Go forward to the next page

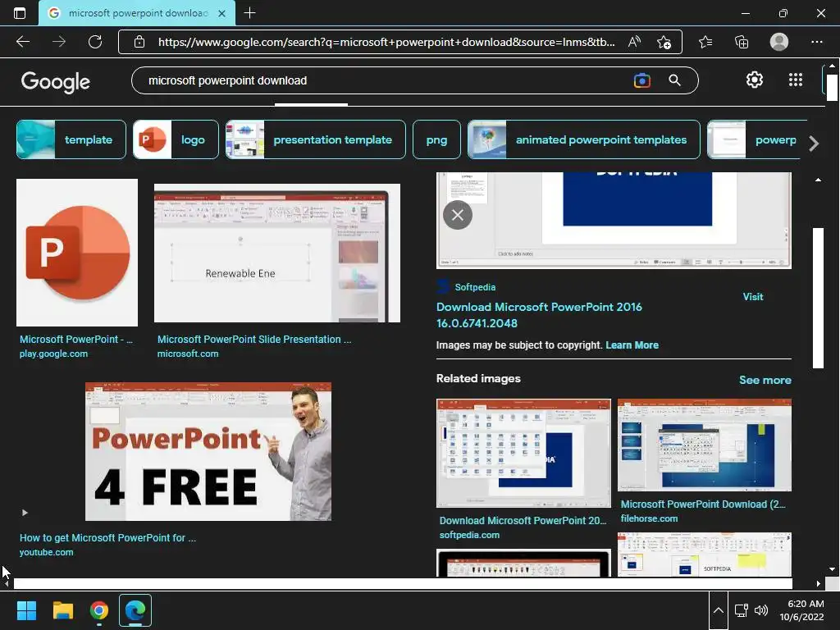(x=59, y=42)
